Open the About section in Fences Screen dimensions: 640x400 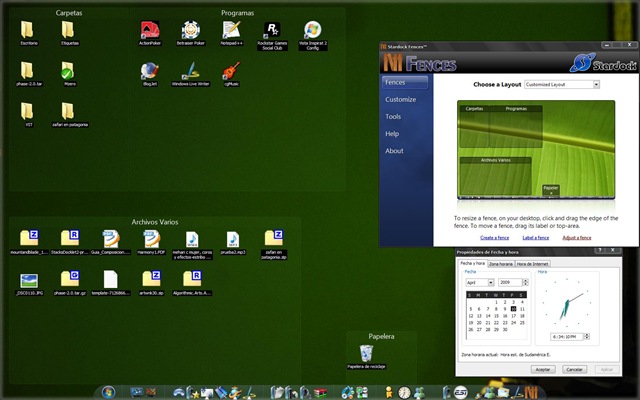[394, 151]
